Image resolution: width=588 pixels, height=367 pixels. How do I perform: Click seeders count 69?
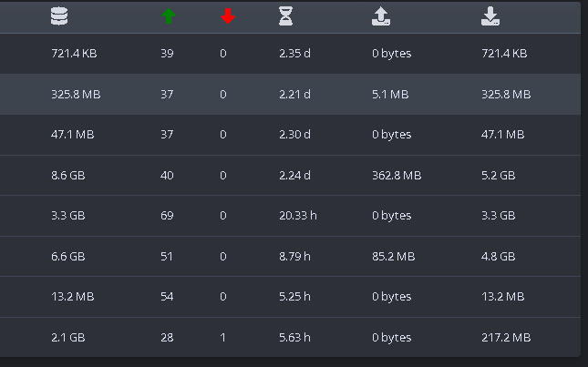coord(167,216)
